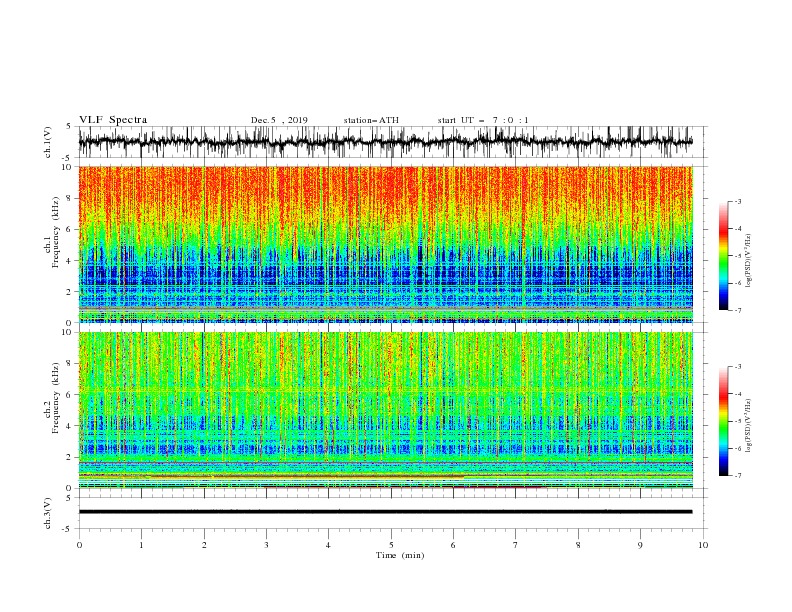
Task: Click the lower colorbar 'log(PSD)(V²/Hz)' label
Action: (x=748, y=426)
